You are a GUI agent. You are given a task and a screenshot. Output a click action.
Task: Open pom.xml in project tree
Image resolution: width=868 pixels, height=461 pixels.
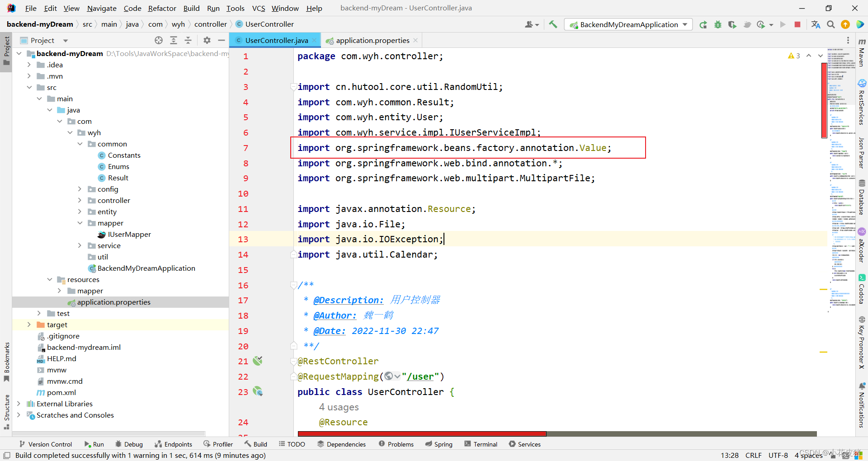click(x=56, y=392)
